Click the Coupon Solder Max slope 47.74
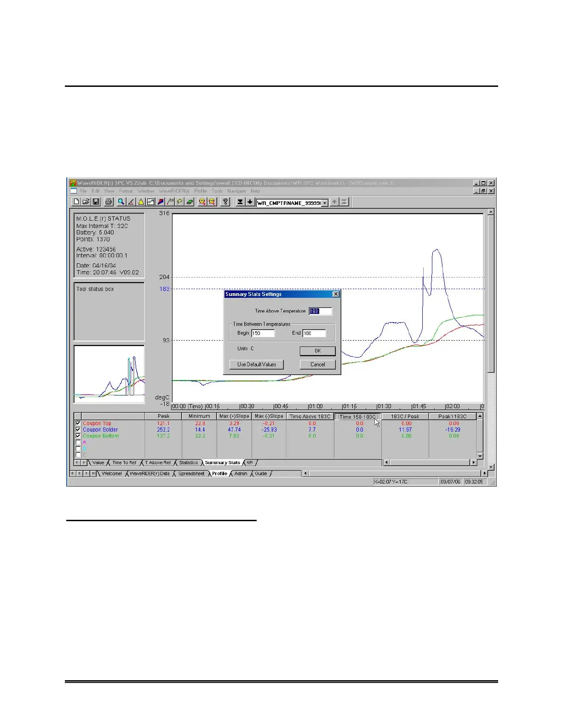 [x=234, y=430]
